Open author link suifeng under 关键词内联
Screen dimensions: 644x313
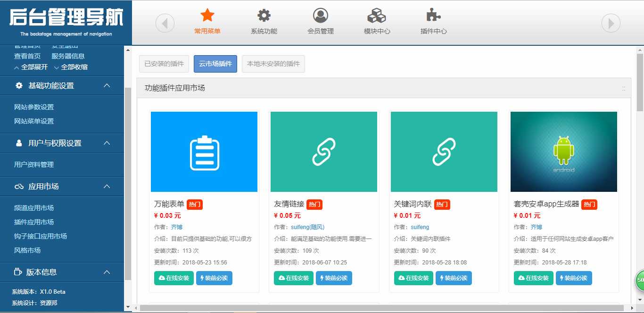[420, 227]
